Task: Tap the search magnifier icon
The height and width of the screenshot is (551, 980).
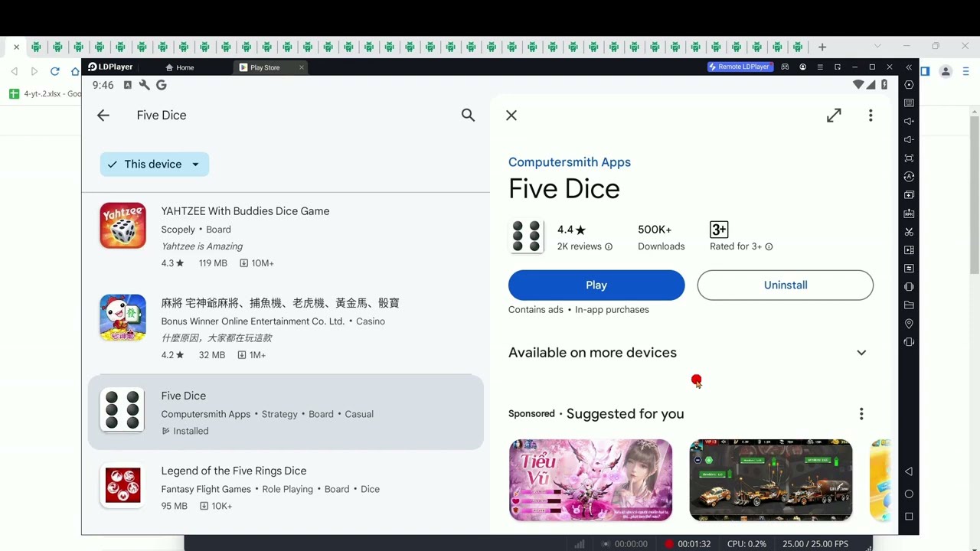Action: tap(468, 116)
